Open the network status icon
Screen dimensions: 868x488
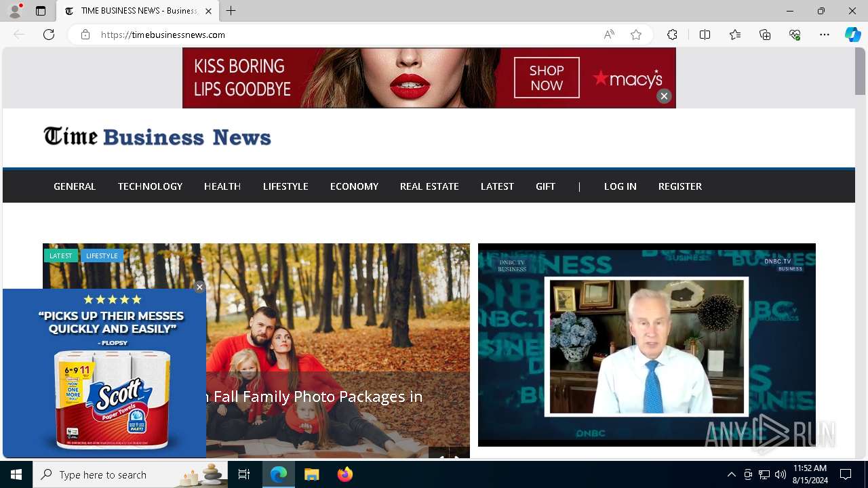(x=764, y=474)
